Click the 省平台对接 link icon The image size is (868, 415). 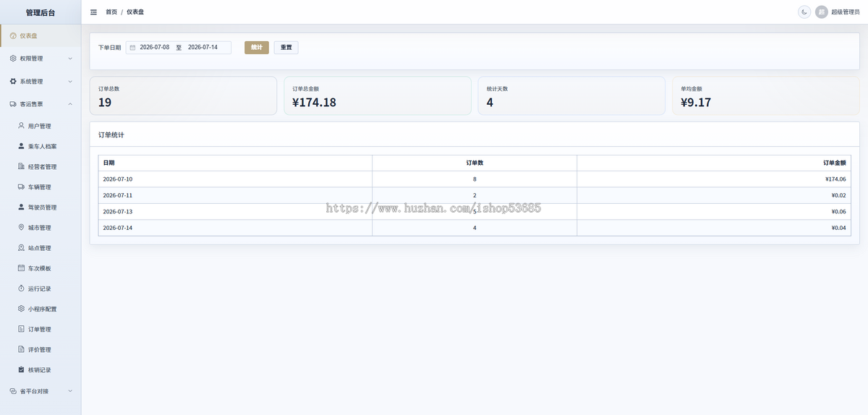tap(13, 391)
